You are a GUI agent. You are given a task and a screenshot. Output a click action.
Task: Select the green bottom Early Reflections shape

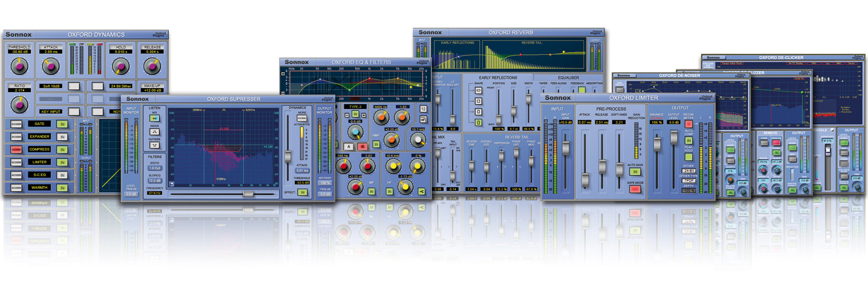tap(478, 122)
